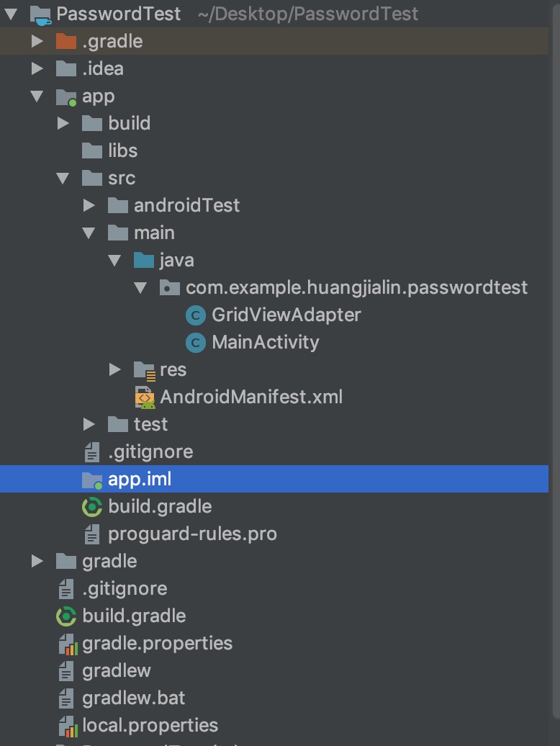This screenshot has height=746, width=560.
Task: Select the libs folder
Action: (x=122, y=151)
